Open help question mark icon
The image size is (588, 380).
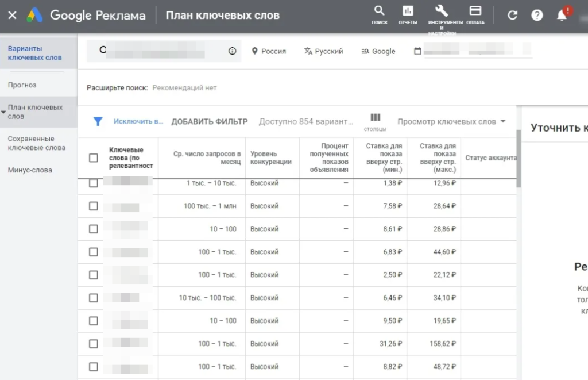coord(537,16)
